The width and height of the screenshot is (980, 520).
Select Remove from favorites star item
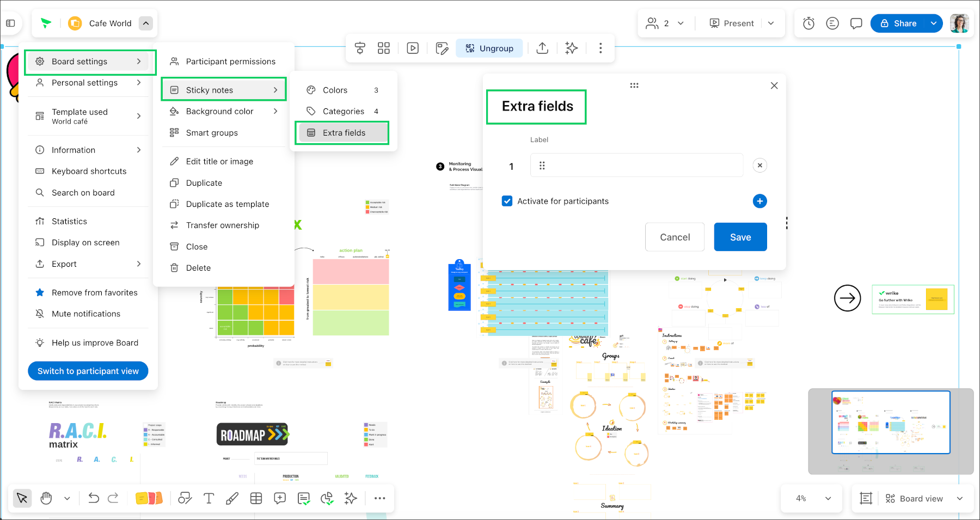[89, 292]
